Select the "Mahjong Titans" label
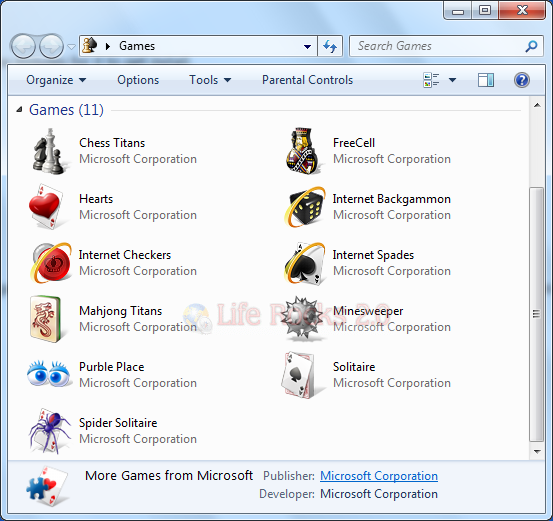 point(121,311)
